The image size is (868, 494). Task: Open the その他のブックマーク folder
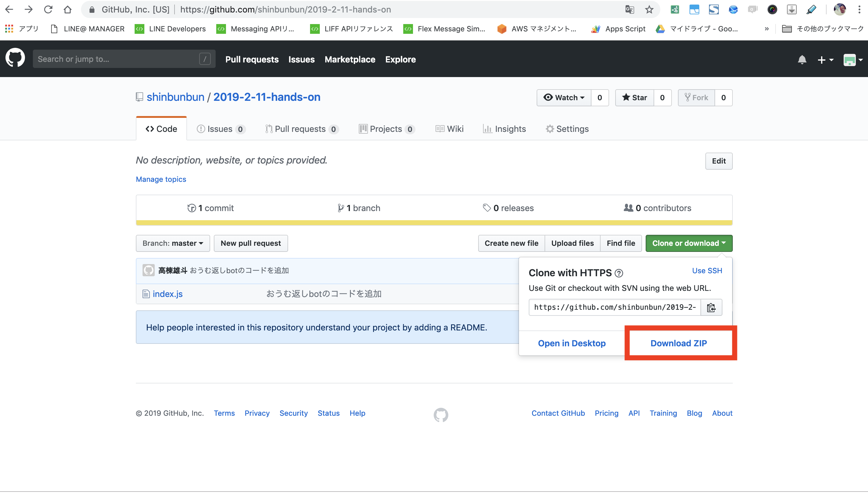(x=823, y=29)
